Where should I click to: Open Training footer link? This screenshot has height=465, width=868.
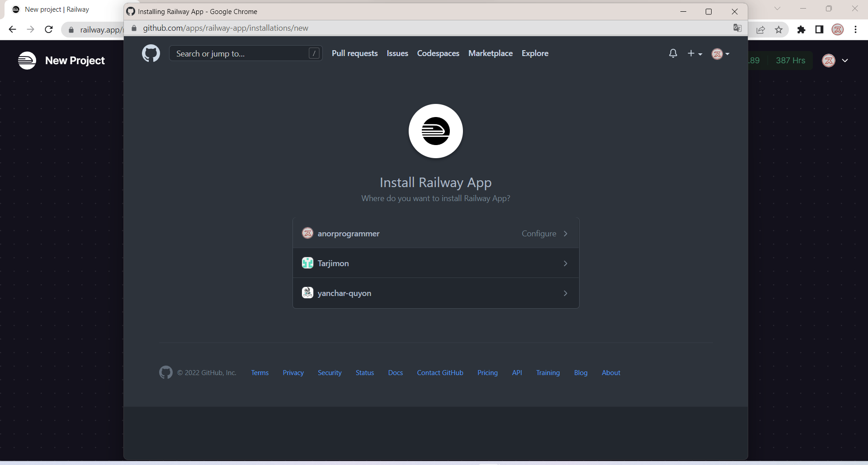[x=548, y=373]
